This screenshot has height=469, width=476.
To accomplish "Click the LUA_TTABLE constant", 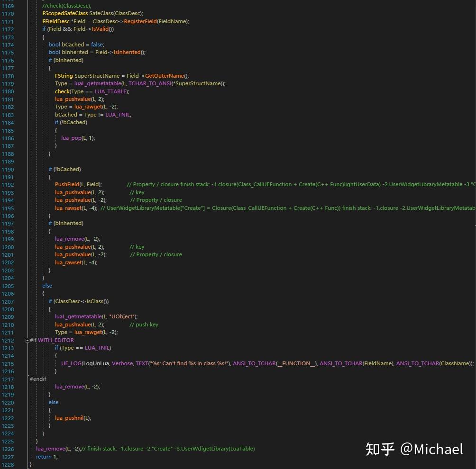I will click(x=110, y=91).
